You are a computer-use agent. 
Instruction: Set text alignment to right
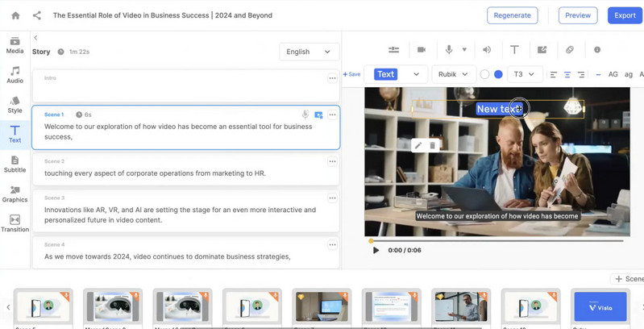(x=581, y=74)
